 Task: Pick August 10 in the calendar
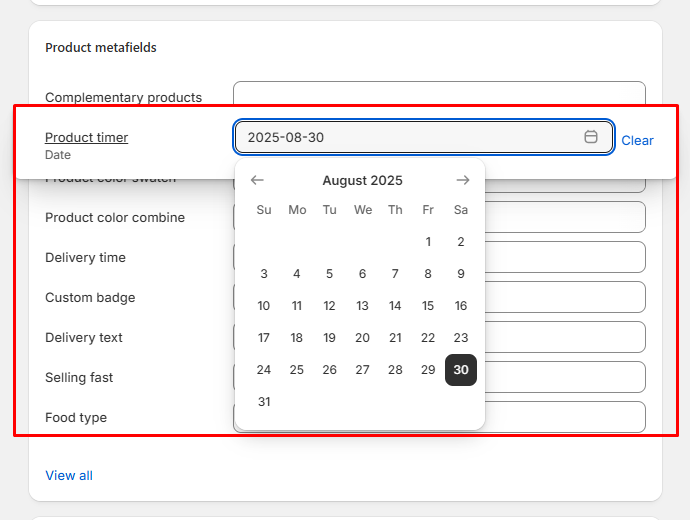(x=264, y=305)
